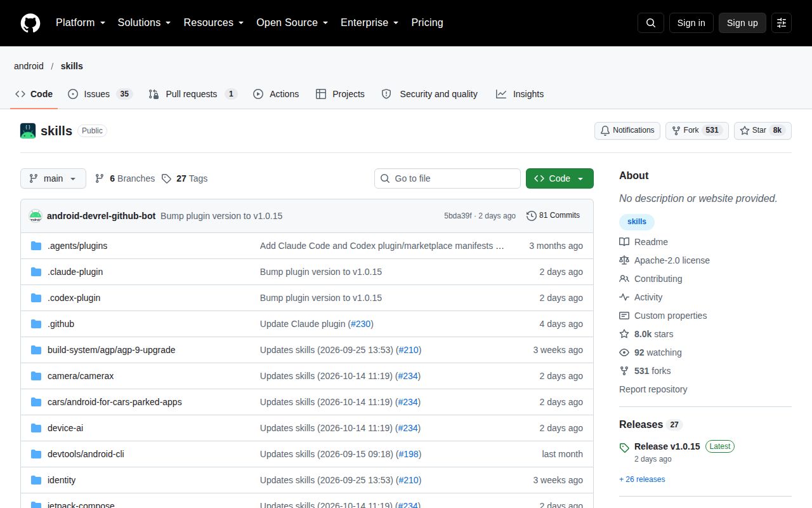Click the Sign in button
Viewport: 812px width, 508px height.
[x=691, y=23]
